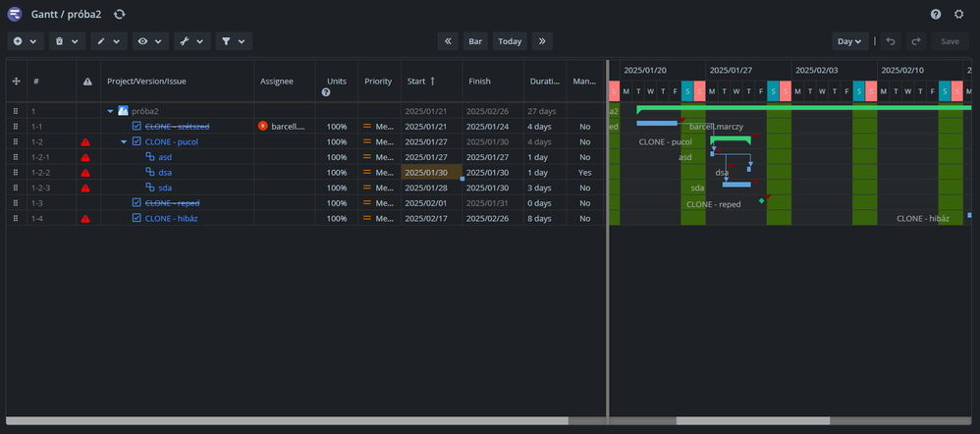
Task: Collapse the CLONE - pucol task
Action: (124, 142)
